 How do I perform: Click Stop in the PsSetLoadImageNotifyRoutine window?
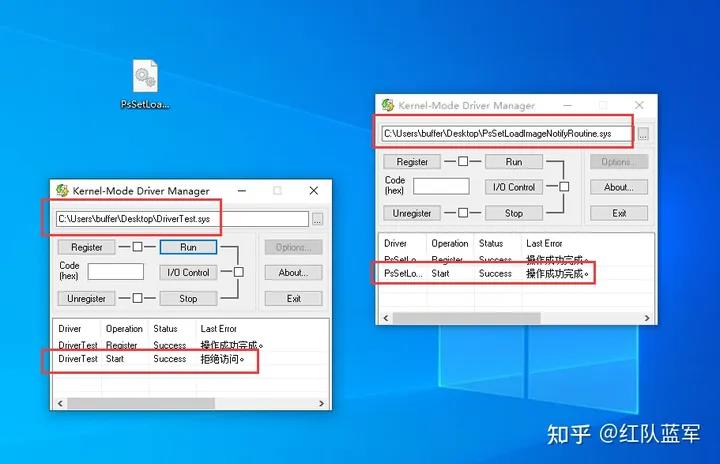tap(514, 213)
